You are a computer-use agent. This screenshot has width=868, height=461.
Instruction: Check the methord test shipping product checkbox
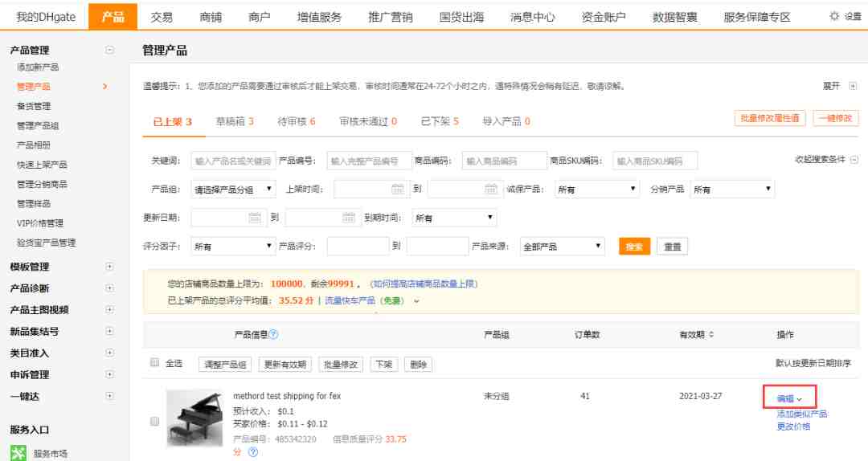[154, 421]
